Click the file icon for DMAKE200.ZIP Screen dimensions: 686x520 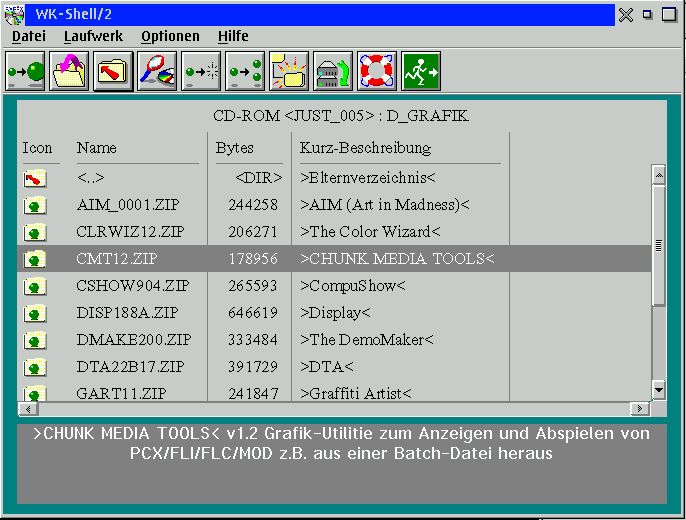tap(35, 340)
